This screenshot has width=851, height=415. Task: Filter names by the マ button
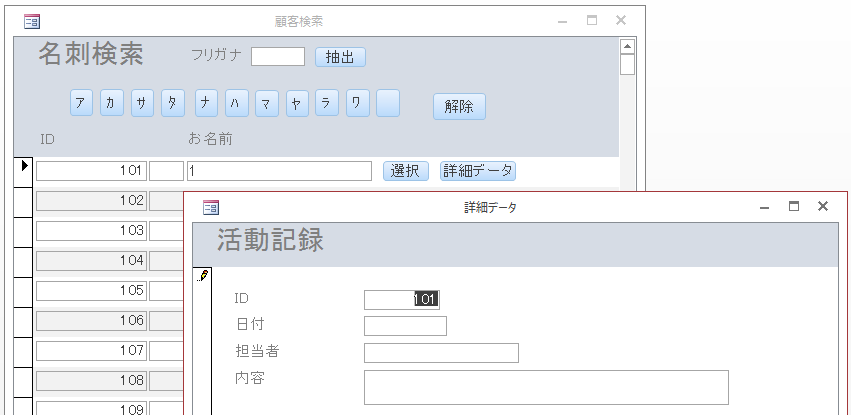(267, 103)
